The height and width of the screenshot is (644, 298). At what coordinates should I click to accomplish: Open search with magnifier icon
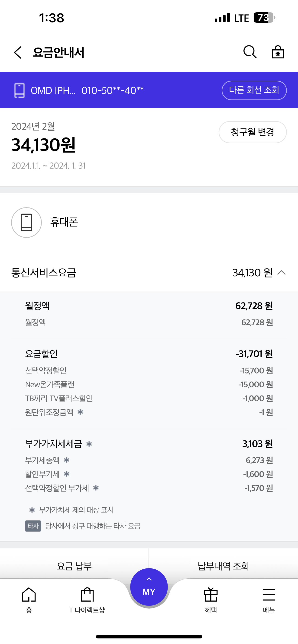click(x=250, y=52)
